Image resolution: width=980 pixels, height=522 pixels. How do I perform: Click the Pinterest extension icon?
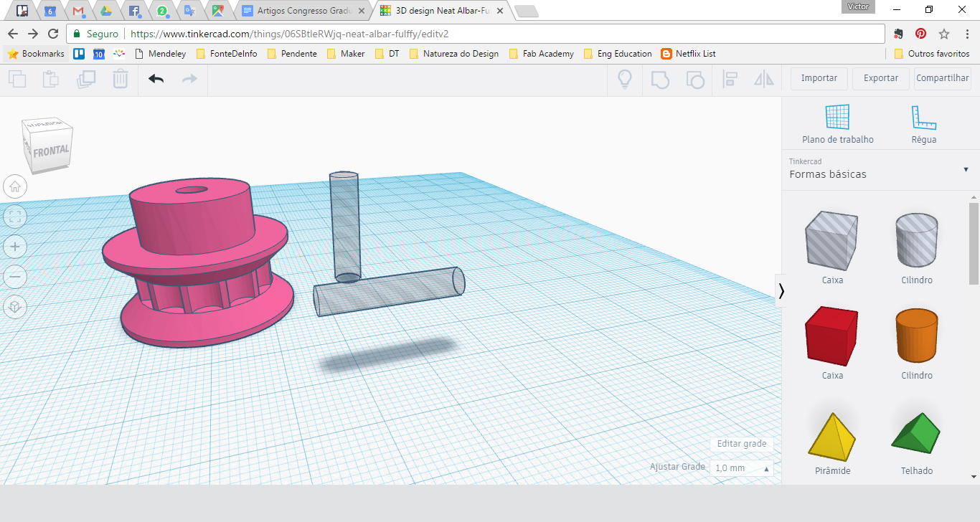point(920,34)
